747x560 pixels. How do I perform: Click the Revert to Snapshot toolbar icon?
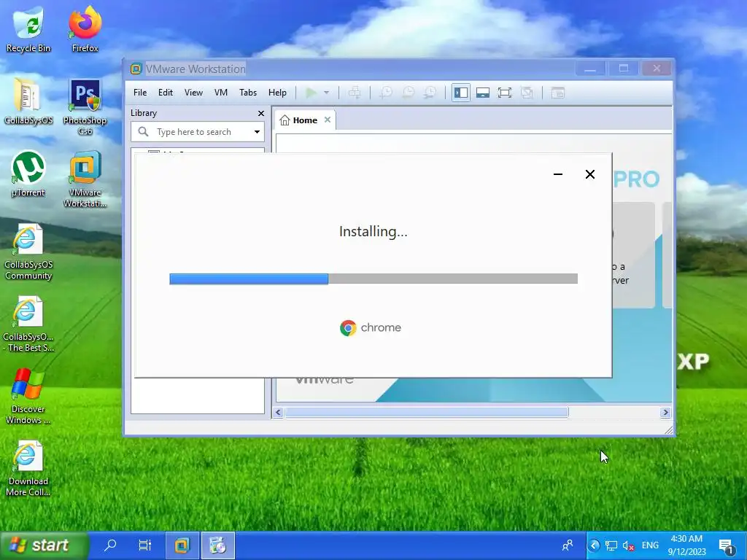coord(409,93)
